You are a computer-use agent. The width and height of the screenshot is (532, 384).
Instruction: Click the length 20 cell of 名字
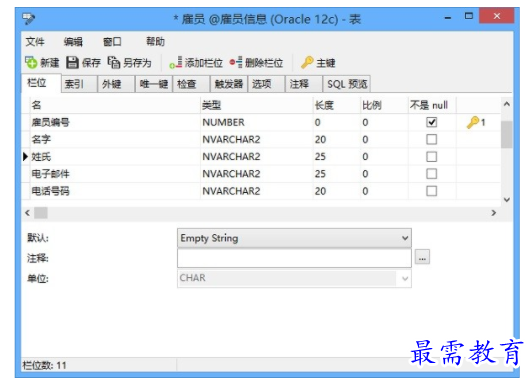(x=337, y=139)
